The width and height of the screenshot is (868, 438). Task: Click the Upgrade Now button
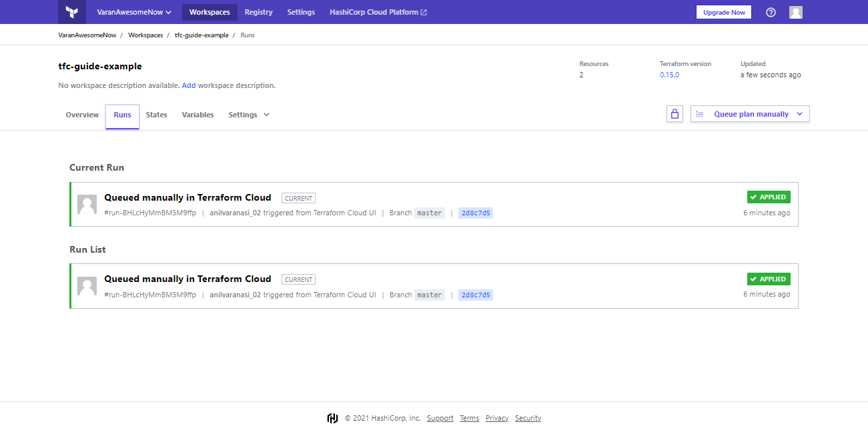[723, 11]
